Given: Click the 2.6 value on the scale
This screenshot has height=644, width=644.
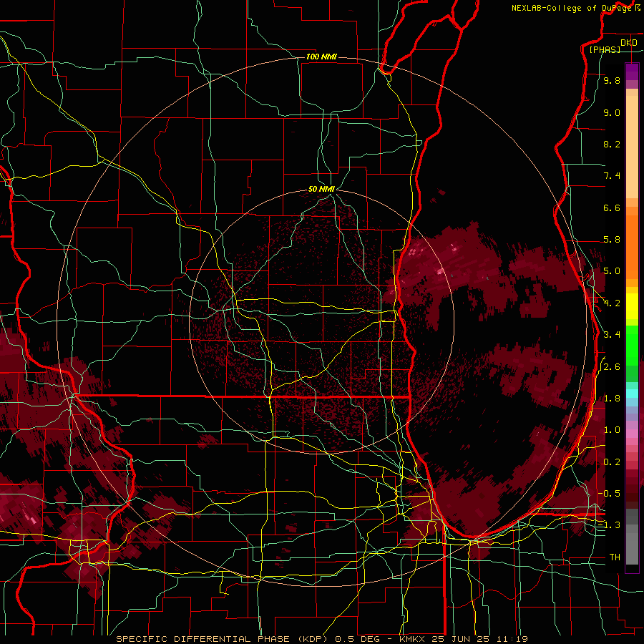Looking at the screenshot, I should click(612, 367).
